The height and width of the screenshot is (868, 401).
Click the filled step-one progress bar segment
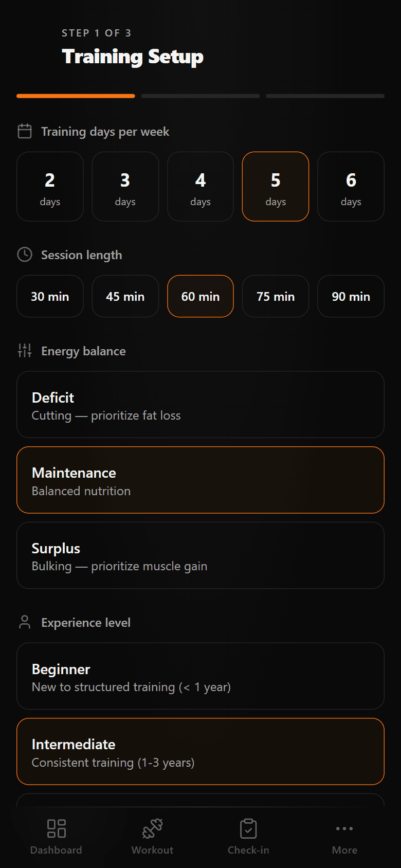click(75, 96)
